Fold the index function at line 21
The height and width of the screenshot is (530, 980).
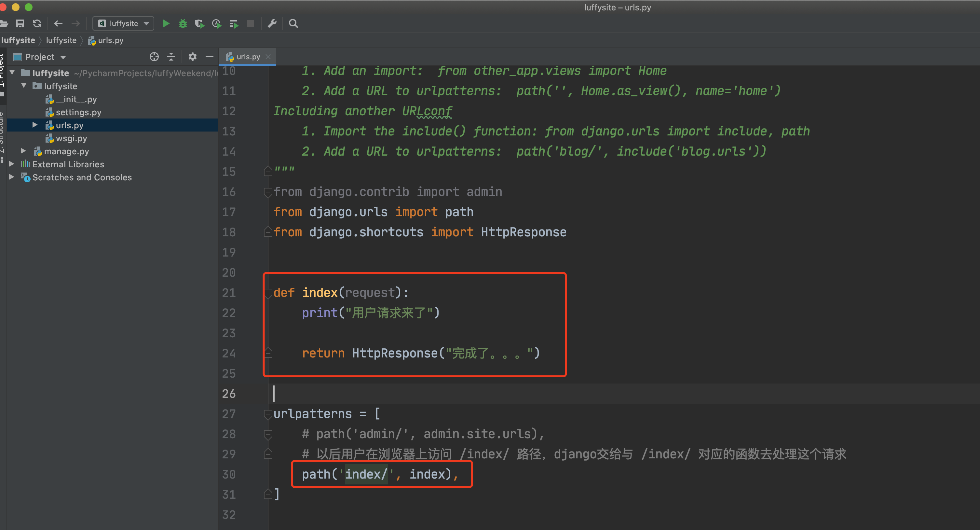point(268,293)
